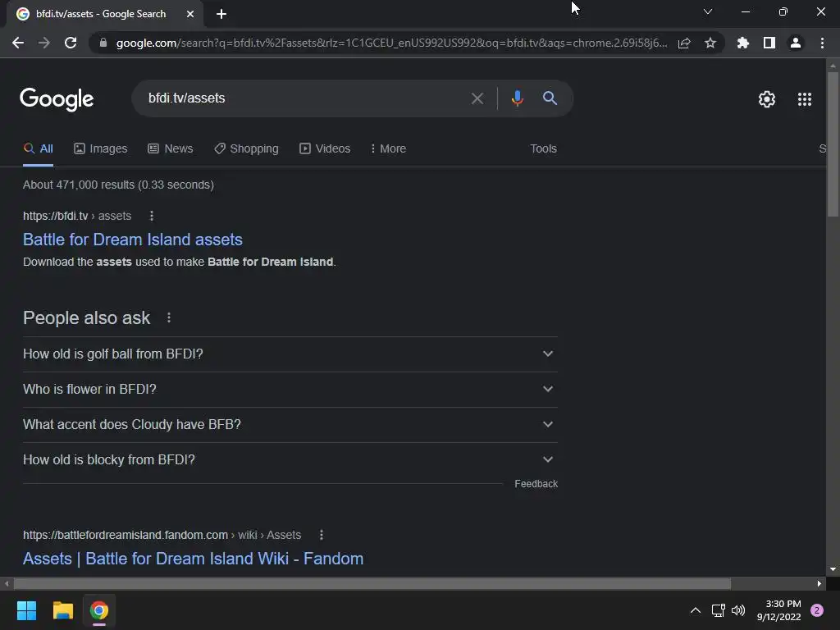Open the Chrome profile avatar

pyautogui.click(x=796, y=43)
